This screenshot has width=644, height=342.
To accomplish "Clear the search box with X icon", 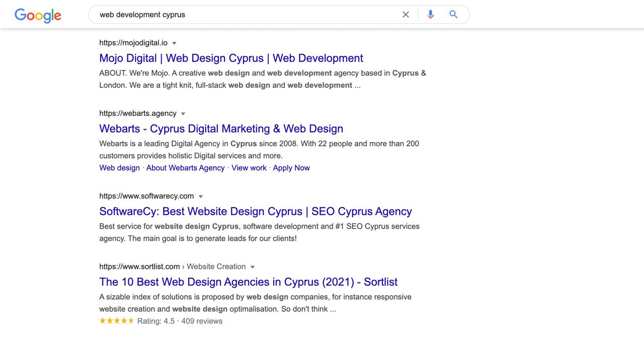I will point(406,15).
